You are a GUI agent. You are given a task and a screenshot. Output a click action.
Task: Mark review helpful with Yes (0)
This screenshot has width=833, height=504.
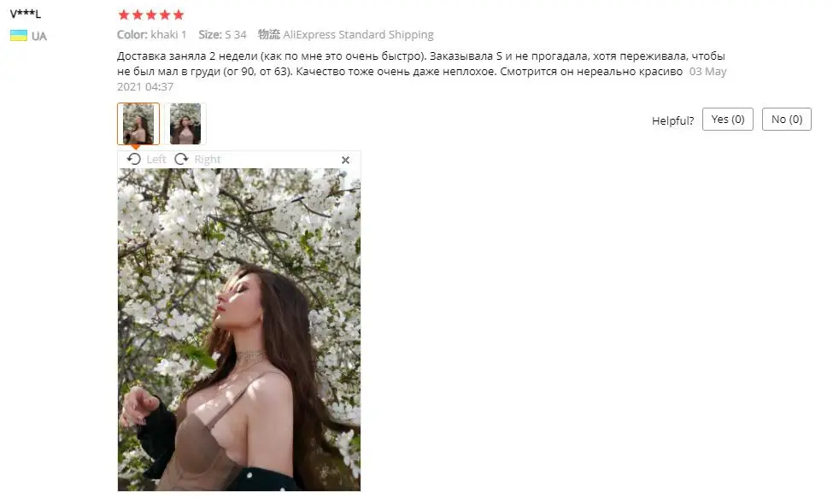728,120
